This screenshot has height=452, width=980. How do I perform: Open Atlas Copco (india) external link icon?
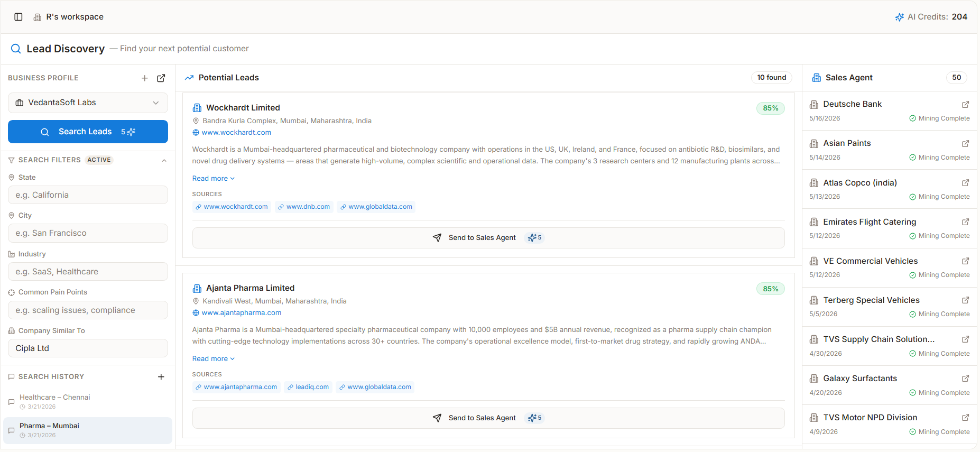pyautogui.click(x=965, y=183)
